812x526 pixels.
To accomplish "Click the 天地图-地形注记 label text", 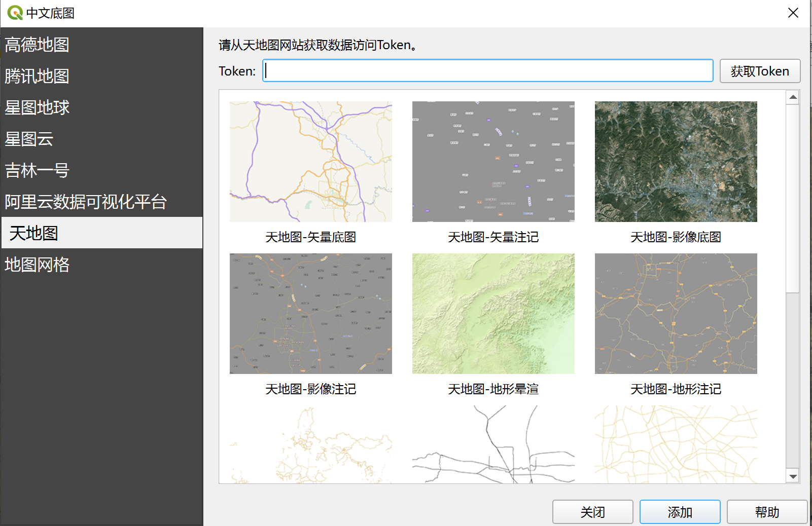I will [676, 389].
